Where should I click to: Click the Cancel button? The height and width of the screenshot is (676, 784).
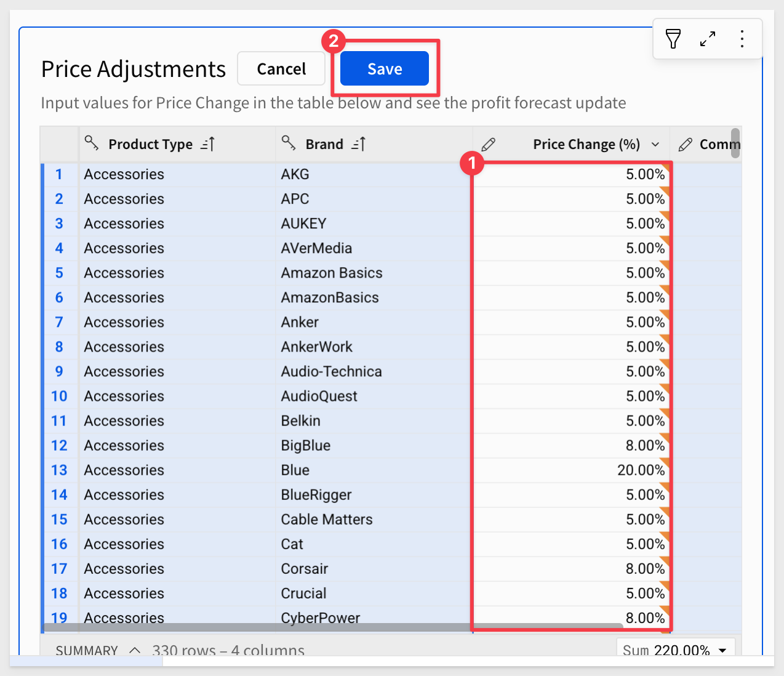pyautogui.click(x=281, y=68)
